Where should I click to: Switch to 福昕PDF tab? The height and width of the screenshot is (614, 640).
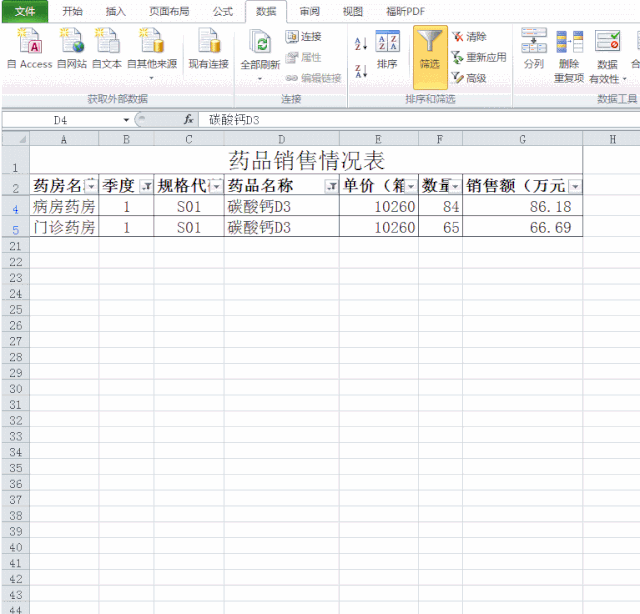[405, 11]
